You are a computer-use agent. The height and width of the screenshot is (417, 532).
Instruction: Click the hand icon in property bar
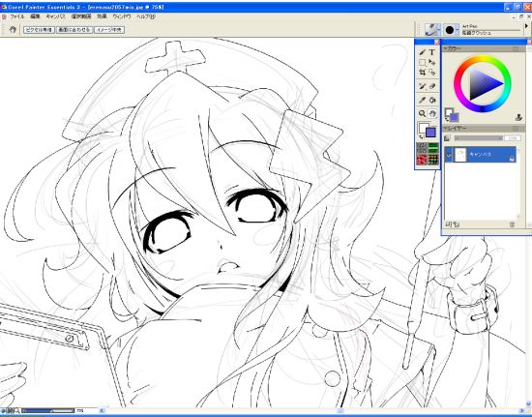coord(13,30)
